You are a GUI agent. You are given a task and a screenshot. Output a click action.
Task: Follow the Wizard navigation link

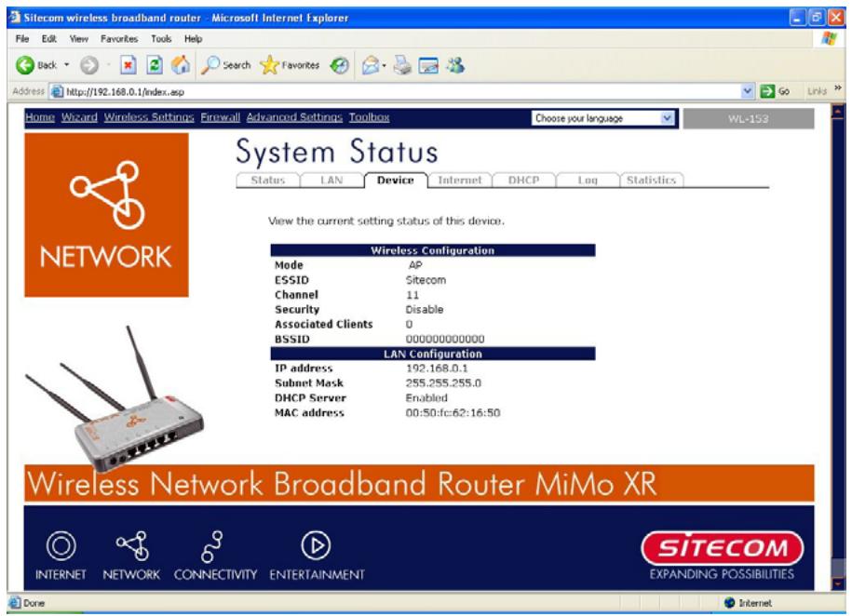pyautogui.click(x=79, y=117)
